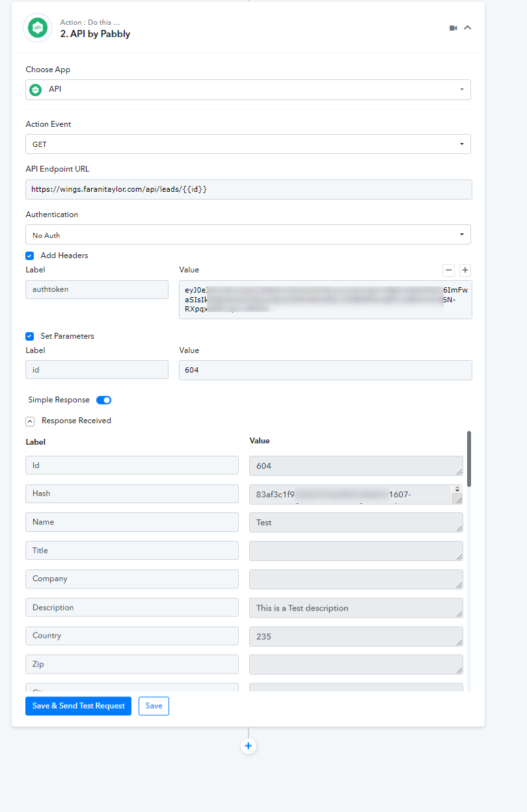Click the empty Zip value field
This screenshot has width=527, height=812.
[x=356, y=664]
